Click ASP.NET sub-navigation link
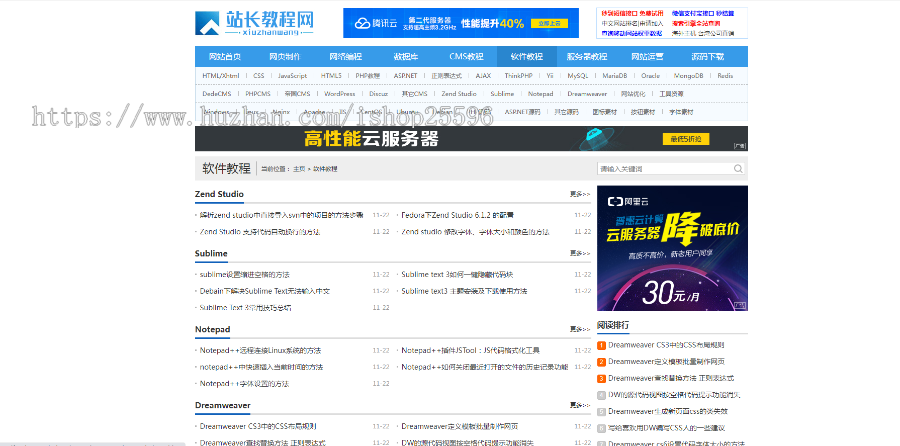 pyautogui.click(x=405, y=76)
